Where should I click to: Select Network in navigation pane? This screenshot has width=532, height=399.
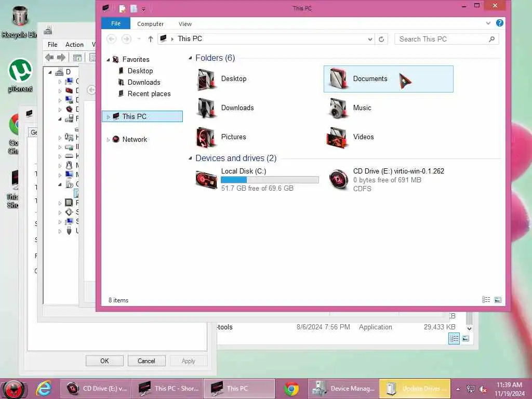coord(129,139)
